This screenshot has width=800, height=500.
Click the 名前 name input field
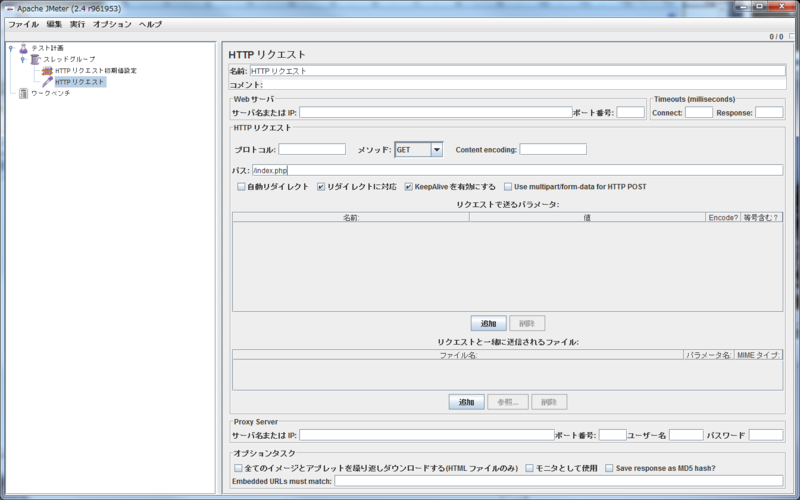[x=517, y=71]
